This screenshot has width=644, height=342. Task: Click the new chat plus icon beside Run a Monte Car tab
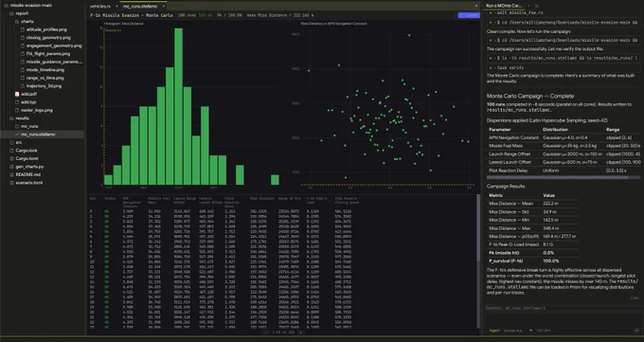click(528, 6)
